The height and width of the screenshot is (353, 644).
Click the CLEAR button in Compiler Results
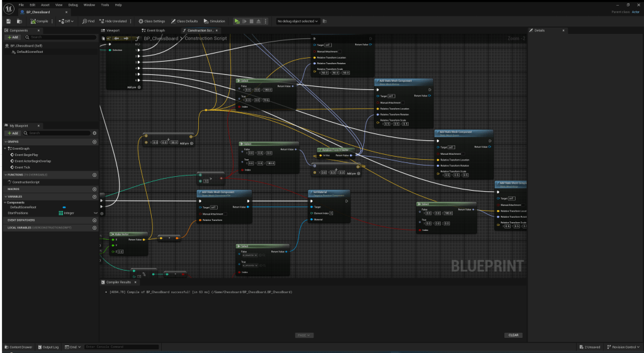[x=514, y=335]
